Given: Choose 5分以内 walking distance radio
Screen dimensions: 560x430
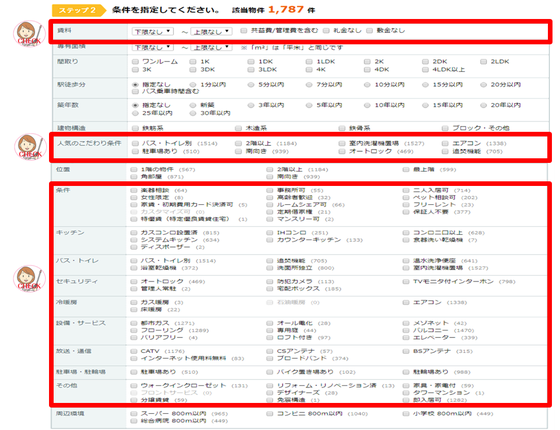Looking at the screenshot, I should 251,85.
